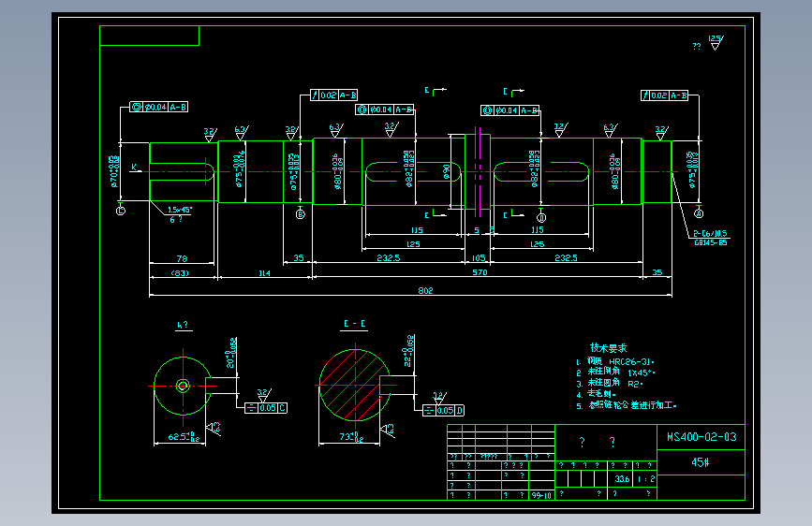Click the 802 overall length dimension
The image size is (812, 526).
pos(425,290)
